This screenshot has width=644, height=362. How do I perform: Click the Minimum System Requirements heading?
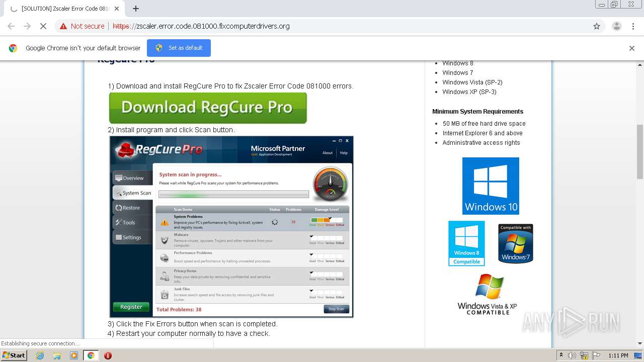pos(477,112)
